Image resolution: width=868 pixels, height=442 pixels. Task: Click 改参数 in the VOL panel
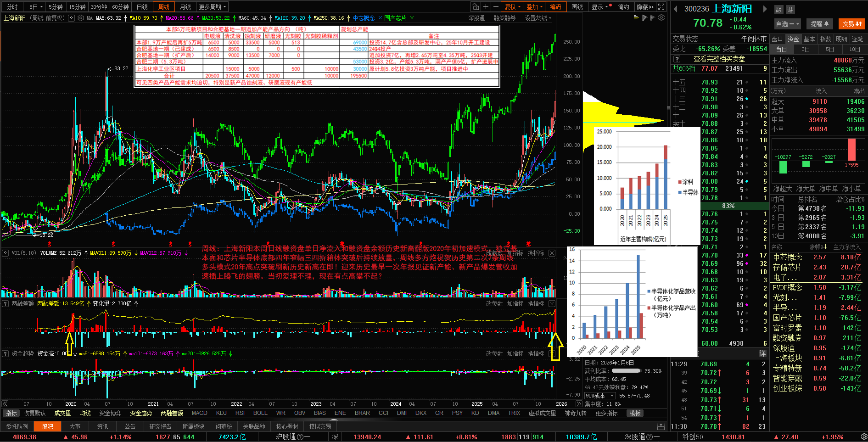pos(494,253)
